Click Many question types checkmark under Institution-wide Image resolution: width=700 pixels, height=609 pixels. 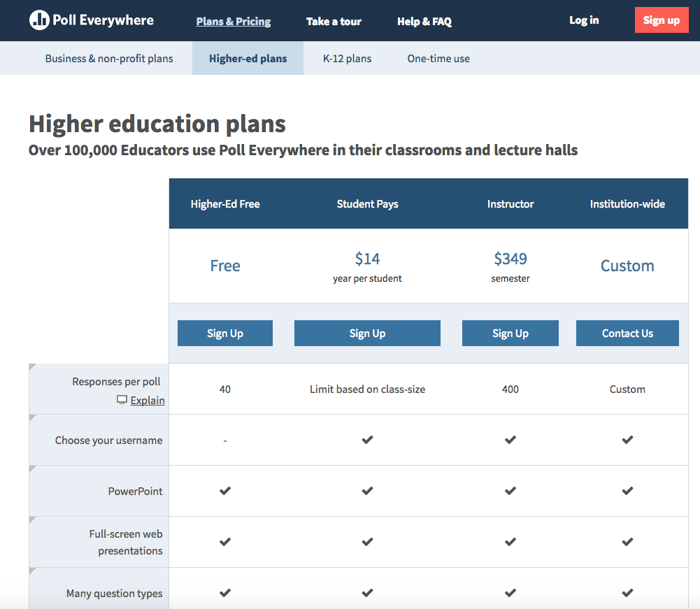point(627,593)
